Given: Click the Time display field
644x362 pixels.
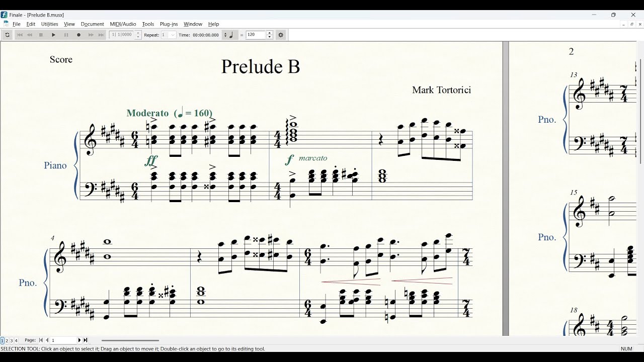Looking at the screenshot, I should click(206, 35).
